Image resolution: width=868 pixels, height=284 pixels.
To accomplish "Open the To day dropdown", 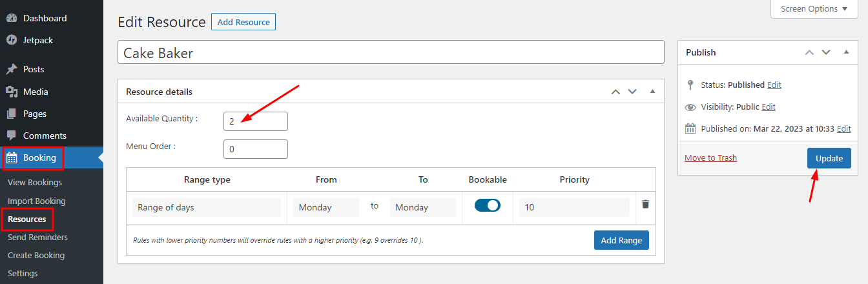I will tap(422, 207).
